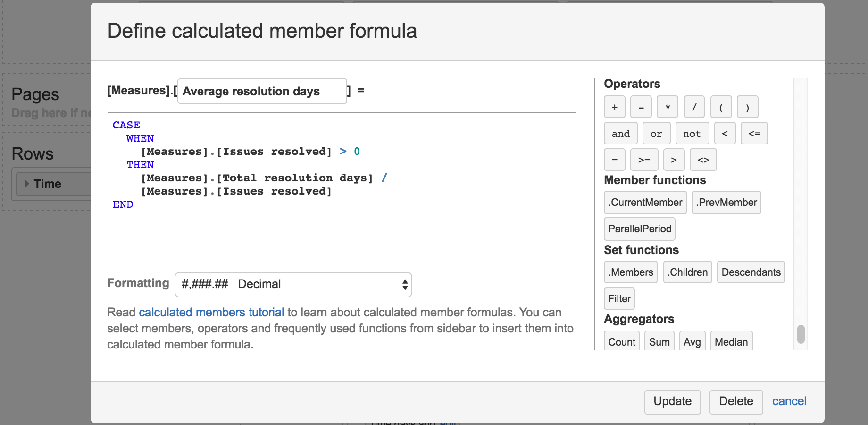Delete the calculated member

[x=736, y=401]
